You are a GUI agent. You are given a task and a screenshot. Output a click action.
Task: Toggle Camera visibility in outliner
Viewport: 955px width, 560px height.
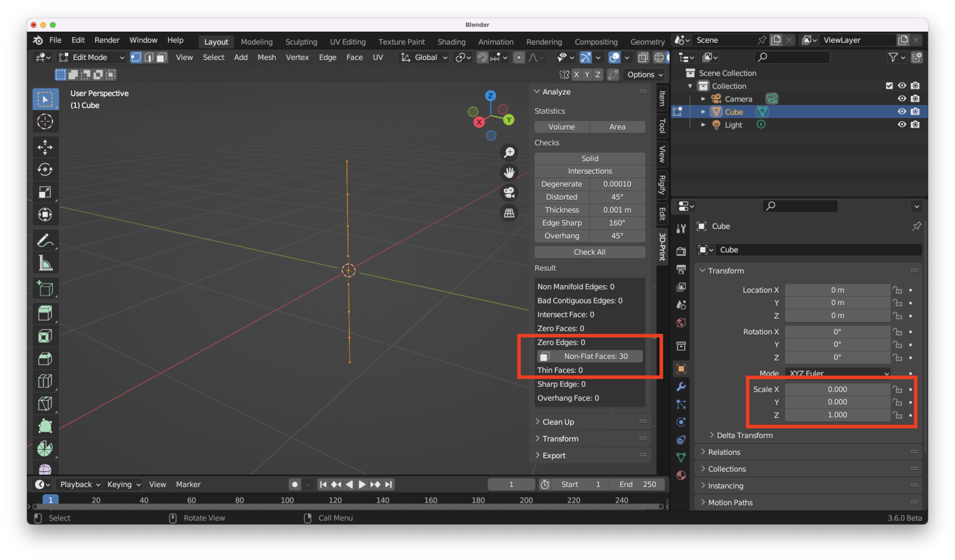tap(902, 98)
